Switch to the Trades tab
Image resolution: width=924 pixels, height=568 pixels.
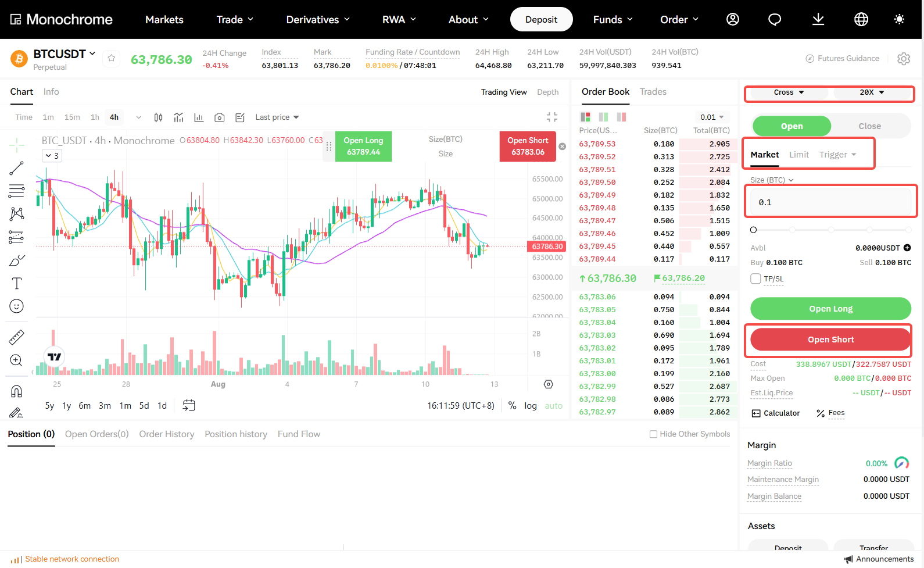pyautogui.click(x=653, y=92)
